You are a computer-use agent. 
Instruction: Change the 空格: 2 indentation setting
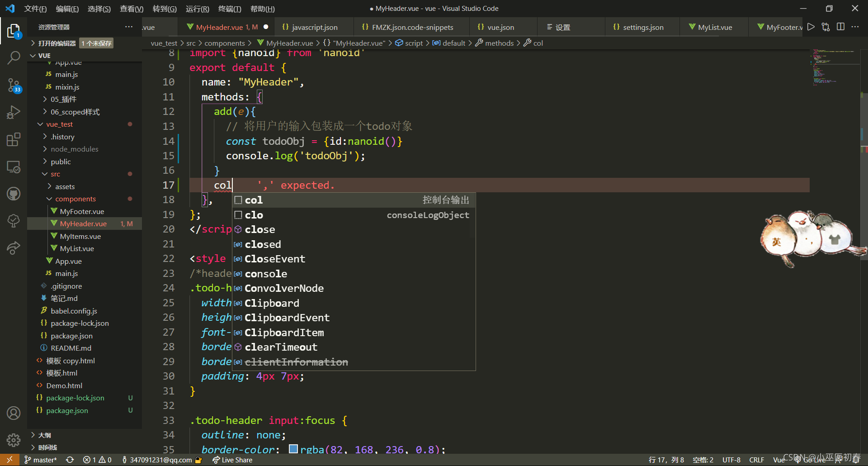(703, 460)
